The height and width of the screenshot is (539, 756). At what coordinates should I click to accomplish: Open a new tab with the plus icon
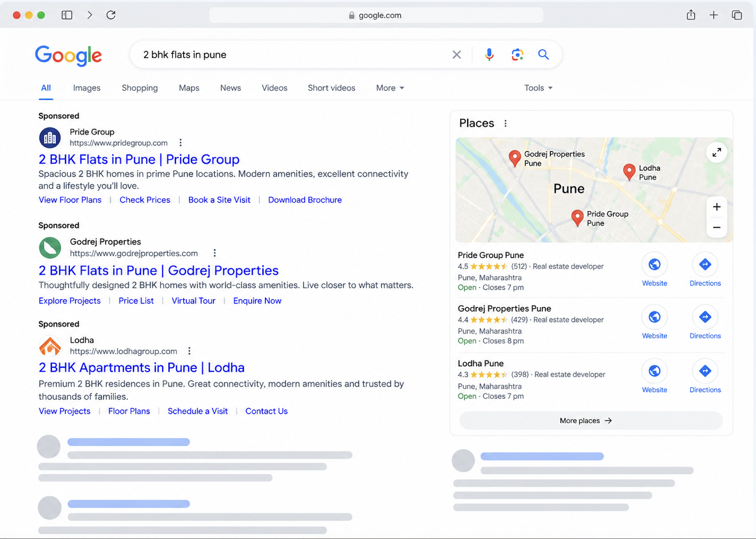point(714,15)
